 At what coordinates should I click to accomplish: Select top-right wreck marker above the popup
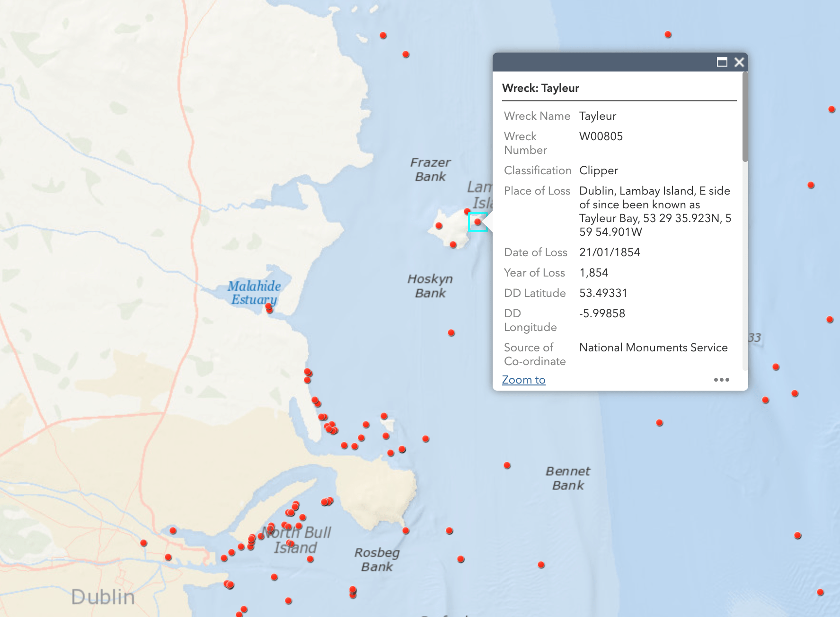click(x=668, y=35)
